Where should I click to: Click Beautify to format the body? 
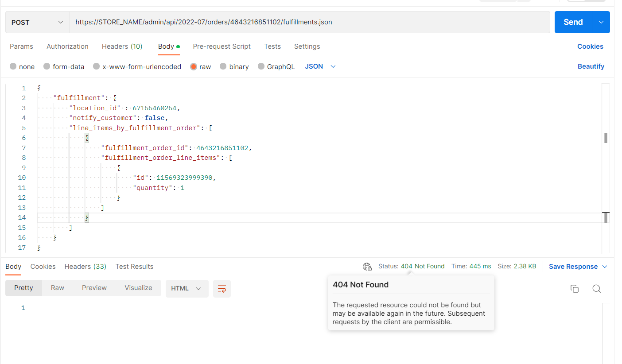coord(591,66)
